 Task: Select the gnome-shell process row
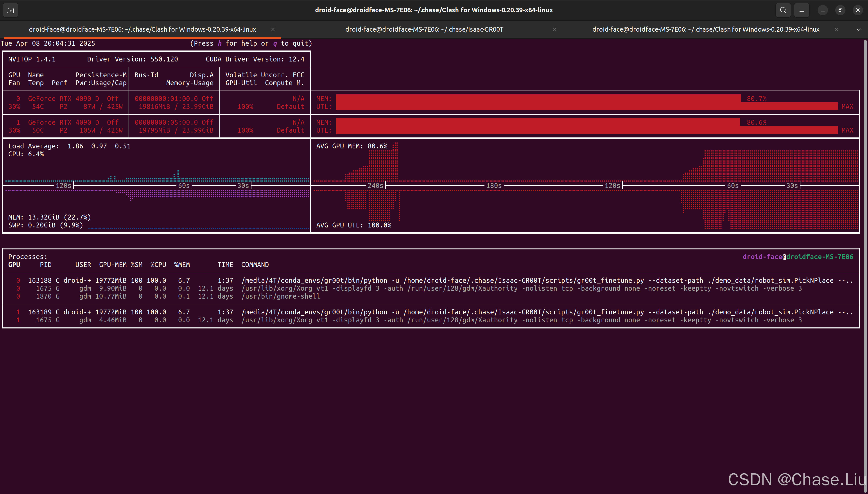click(x=280, y=296)
